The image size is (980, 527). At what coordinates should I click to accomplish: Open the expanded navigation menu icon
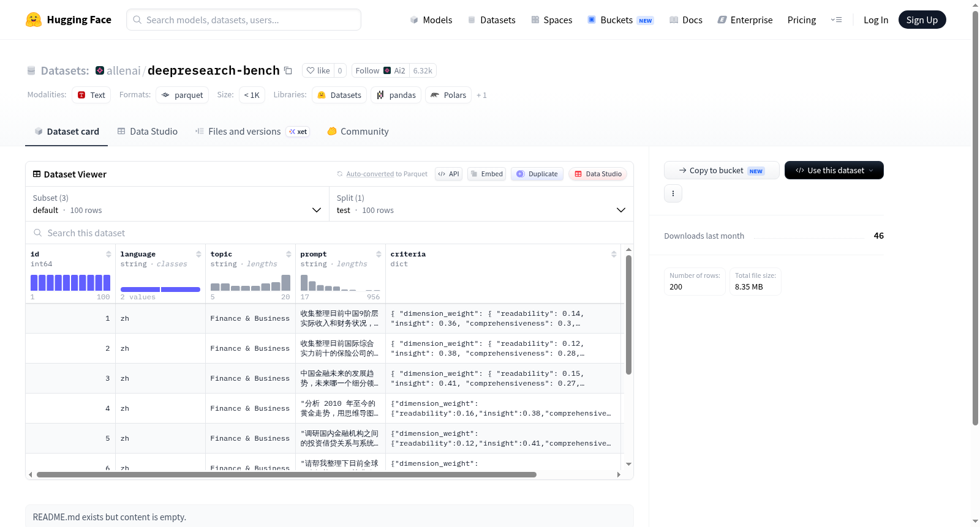click(x=836, y=20)
